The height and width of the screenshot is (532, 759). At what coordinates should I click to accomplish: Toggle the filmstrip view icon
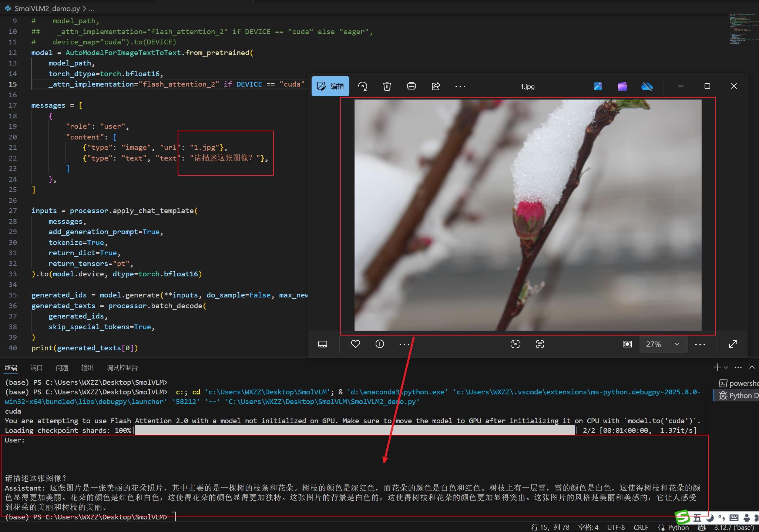click(323, 344)
